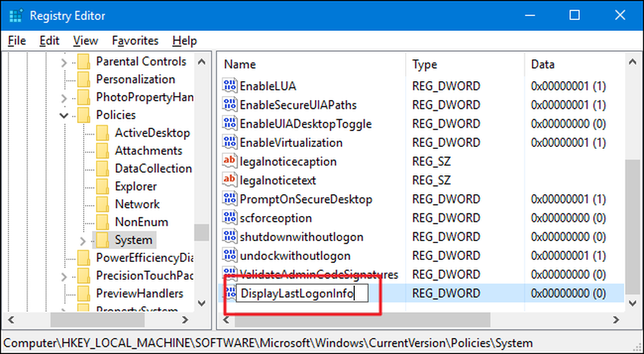Viewport: 644px width, 354px height.
Task: Click the legalnoticecaption string value icon
Action: coord(230,161)
